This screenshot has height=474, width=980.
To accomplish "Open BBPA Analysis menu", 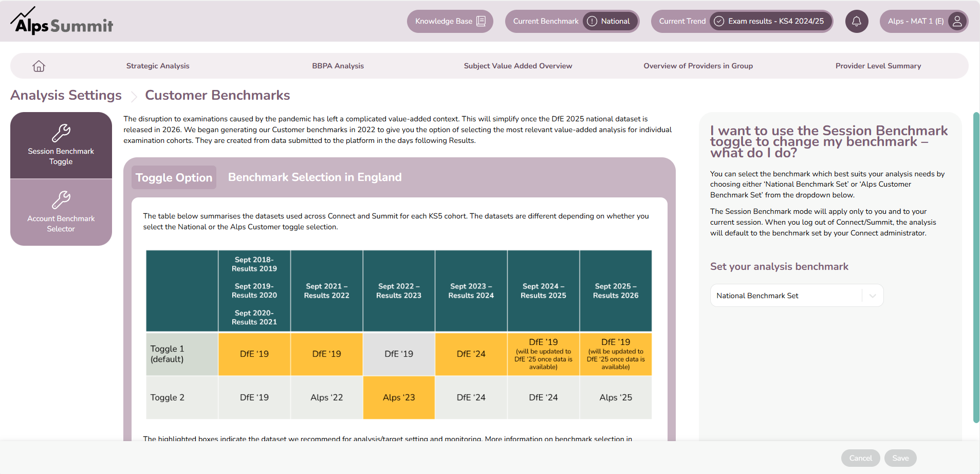I will click(x=338, y=66).
